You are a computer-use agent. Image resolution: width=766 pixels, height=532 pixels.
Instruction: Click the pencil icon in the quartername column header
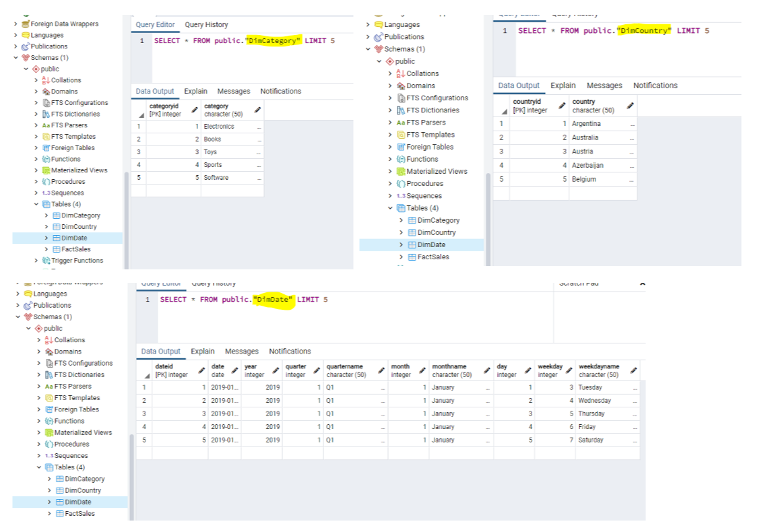(x=381, y=370)
